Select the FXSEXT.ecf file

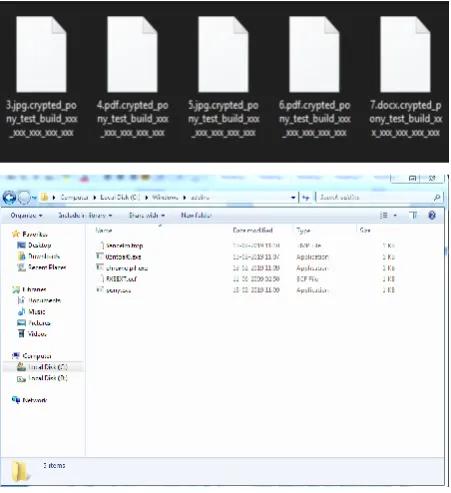click(121, 279)
